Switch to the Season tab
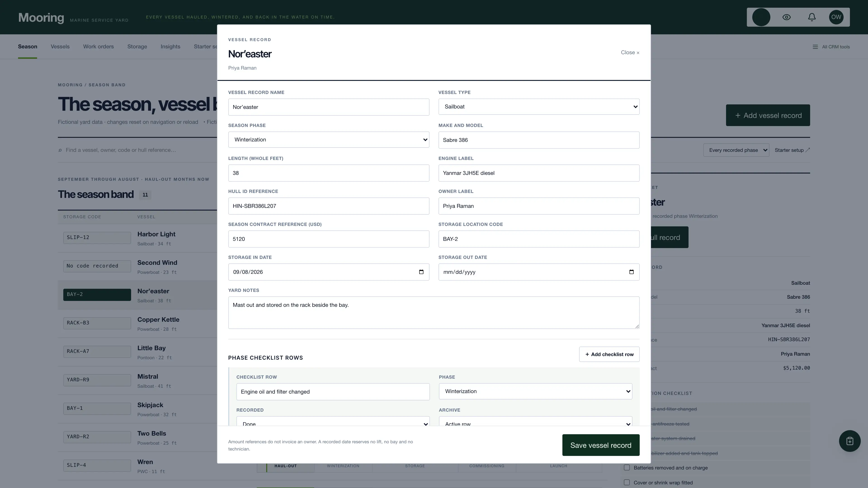 pyautogui.click(x=28, y=47)
